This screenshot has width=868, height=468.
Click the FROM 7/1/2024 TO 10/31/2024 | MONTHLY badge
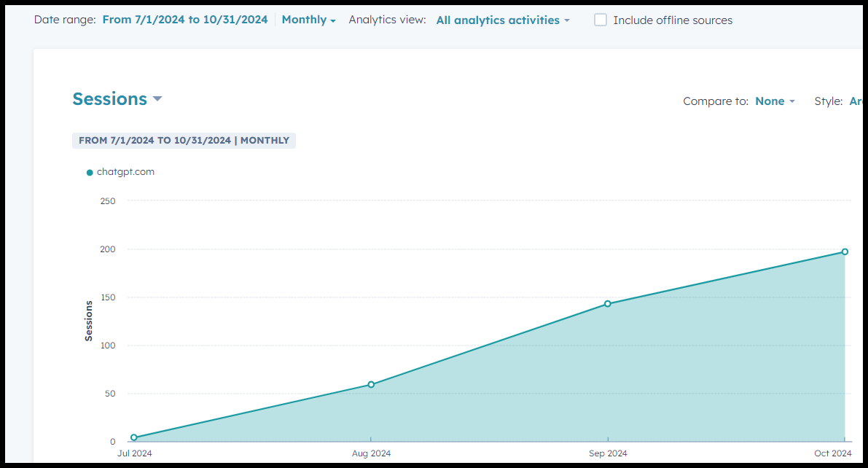click(x=184, y=140)
